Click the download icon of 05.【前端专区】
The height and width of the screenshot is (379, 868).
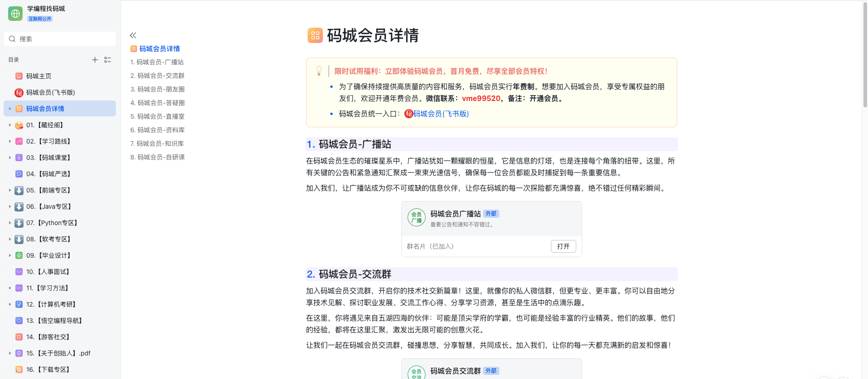click(19, 190)
